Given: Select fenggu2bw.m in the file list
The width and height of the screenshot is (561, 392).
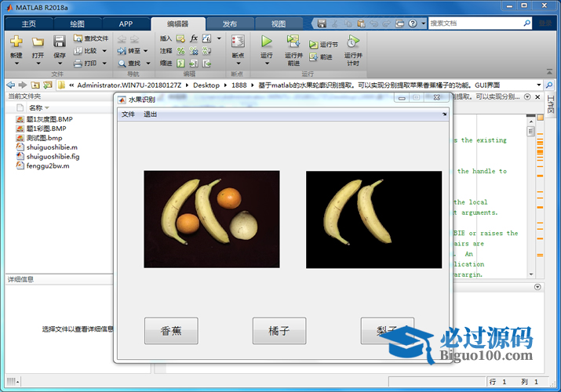Looking at the screenshot, I should pos(48,165).
